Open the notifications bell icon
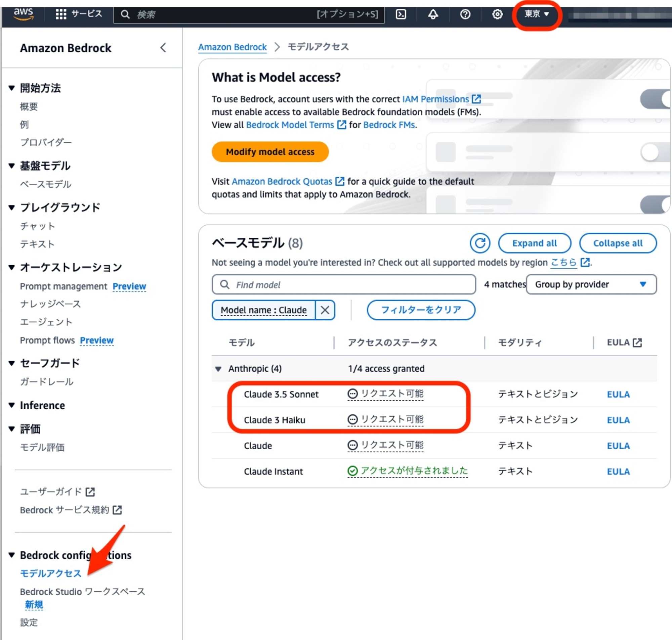The image size is (672, 640). click(433, 14)
